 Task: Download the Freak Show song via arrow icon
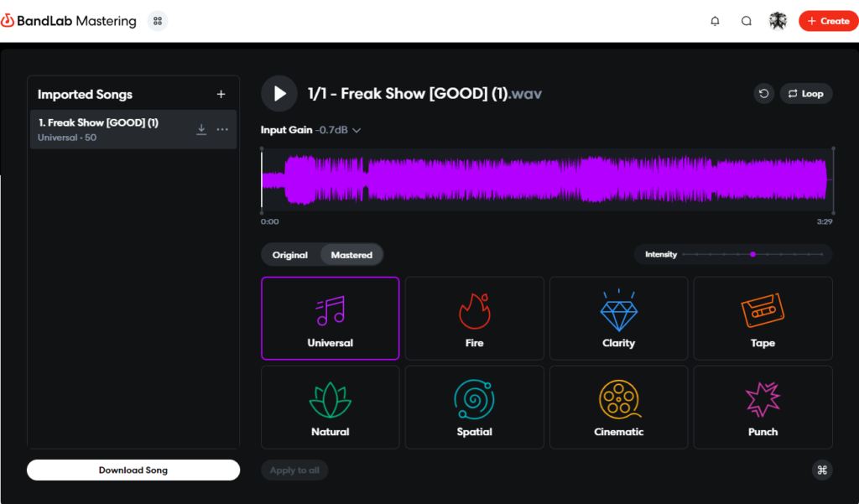[201, 129]
